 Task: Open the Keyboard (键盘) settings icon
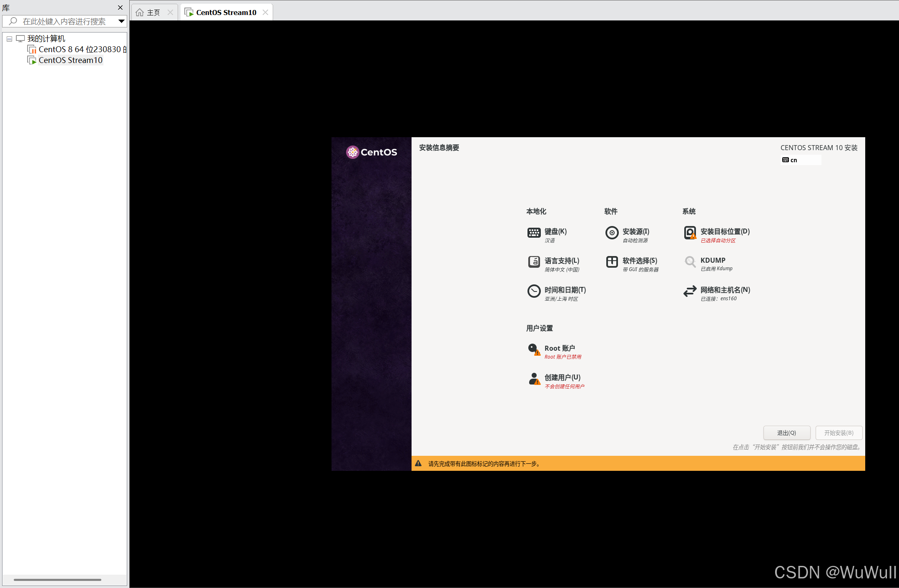[x=534, y=233]
